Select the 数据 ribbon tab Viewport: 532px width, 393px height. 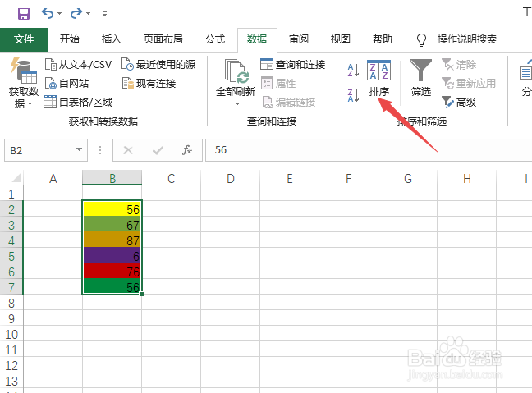pyautogui.click(x=257, y=39)
